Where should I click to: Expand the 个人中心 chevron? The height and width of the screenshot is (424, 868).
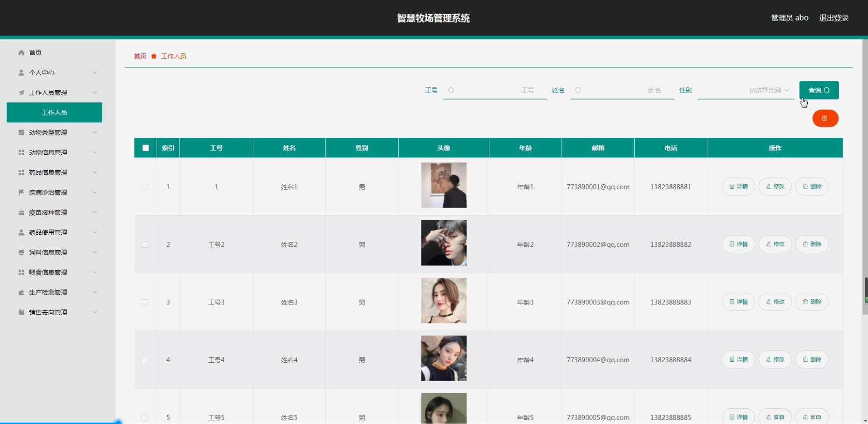95,72
